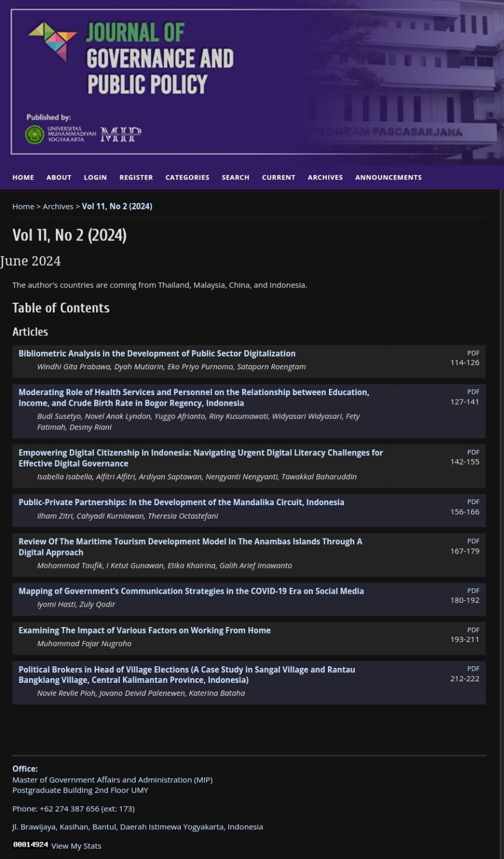Click the page range '142-155'
Screen dimensions: 504x859
click(x=465, y=462)
